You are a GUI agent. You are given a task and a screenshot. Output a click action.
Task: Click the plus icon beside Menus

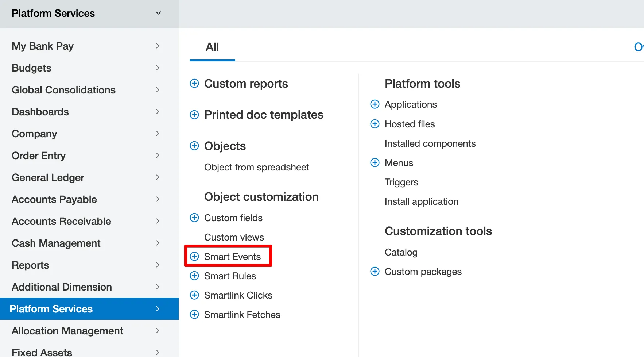point(375,163)
